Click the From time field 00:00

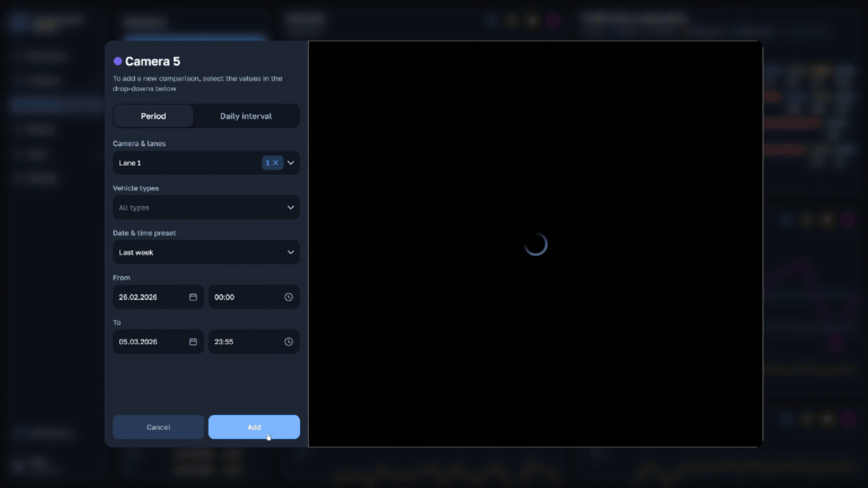(x=254, y=297)
